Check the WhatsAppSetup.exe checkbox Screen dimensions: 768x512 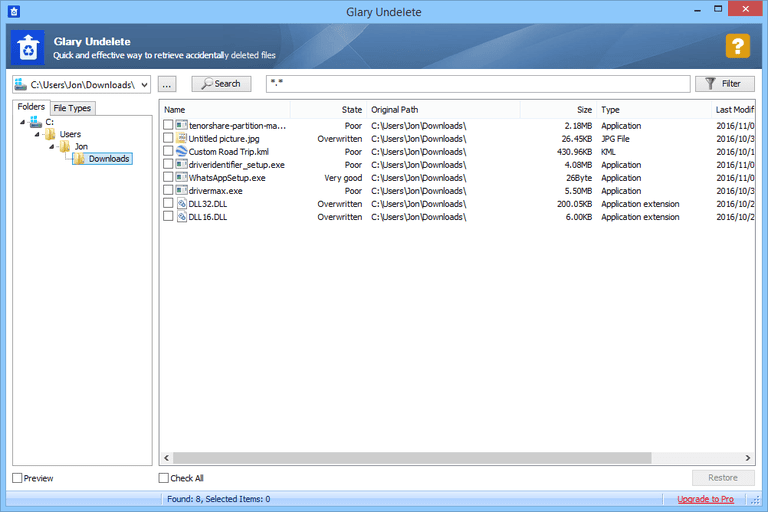[x=168, y=177]
